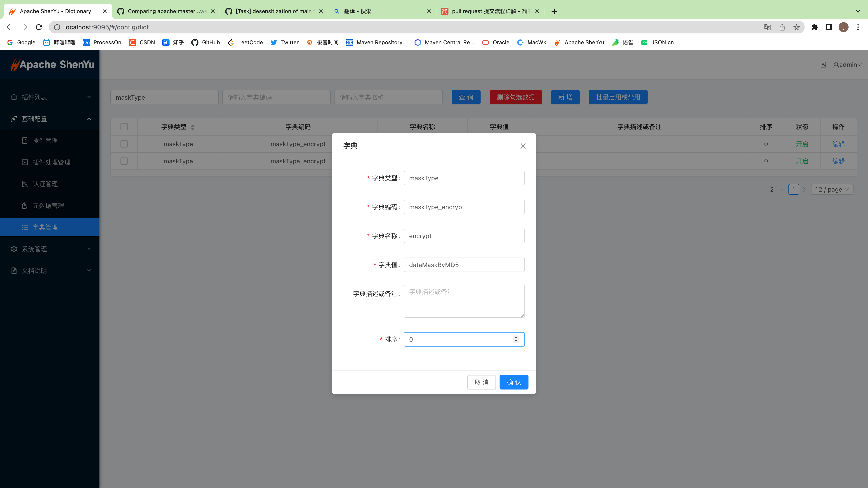This screenshot has width=868, height=488.
Task: Click the language switch icon near admin
Action: [x=823, y=65]
